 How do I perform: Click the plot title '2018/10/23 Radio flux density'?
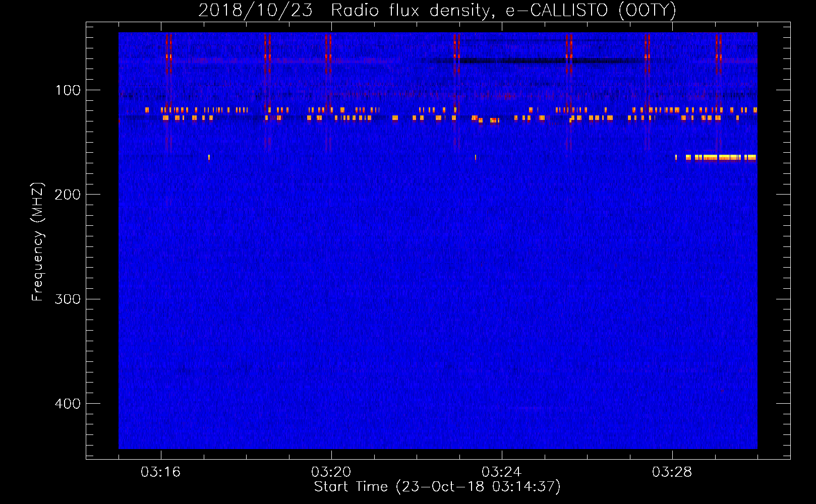437,10
